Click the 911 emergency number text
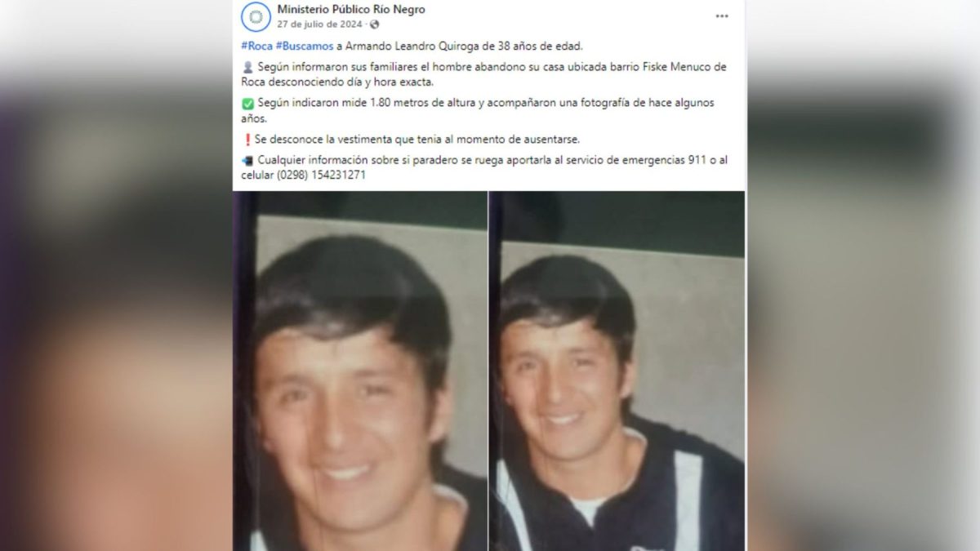The image size is (980, 551). pos(697,160)
